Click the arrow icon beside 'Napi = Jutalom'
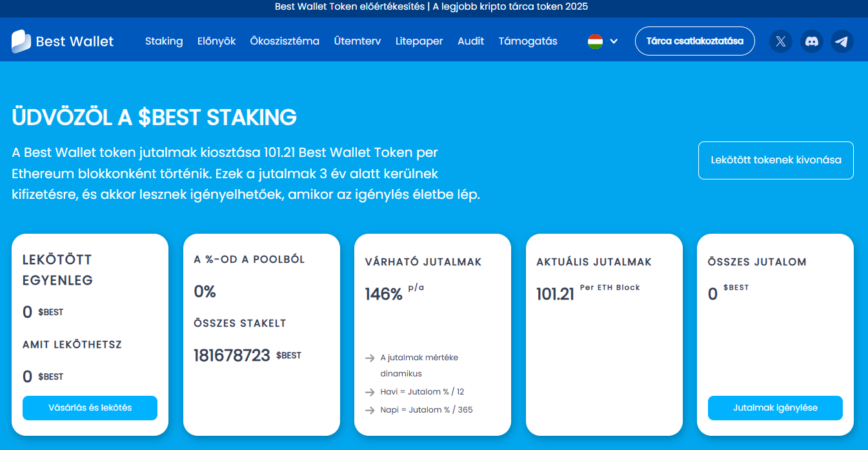Image resolution: width=868 pixels, height=450 pixels. click(x=370, y=411)
